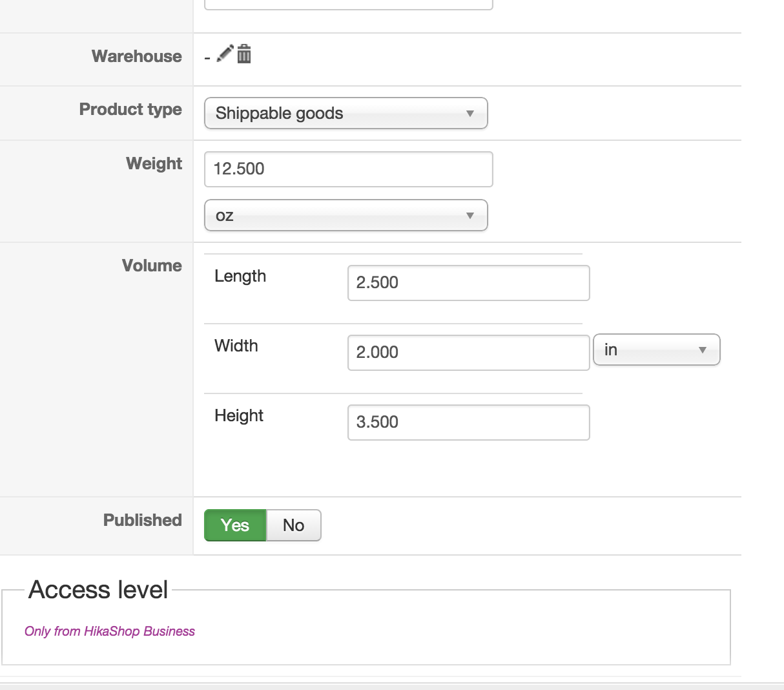The height and width of the screenshot is (690, 784).
Task: Open the Product type dropdown
Action: click(346, 113)
